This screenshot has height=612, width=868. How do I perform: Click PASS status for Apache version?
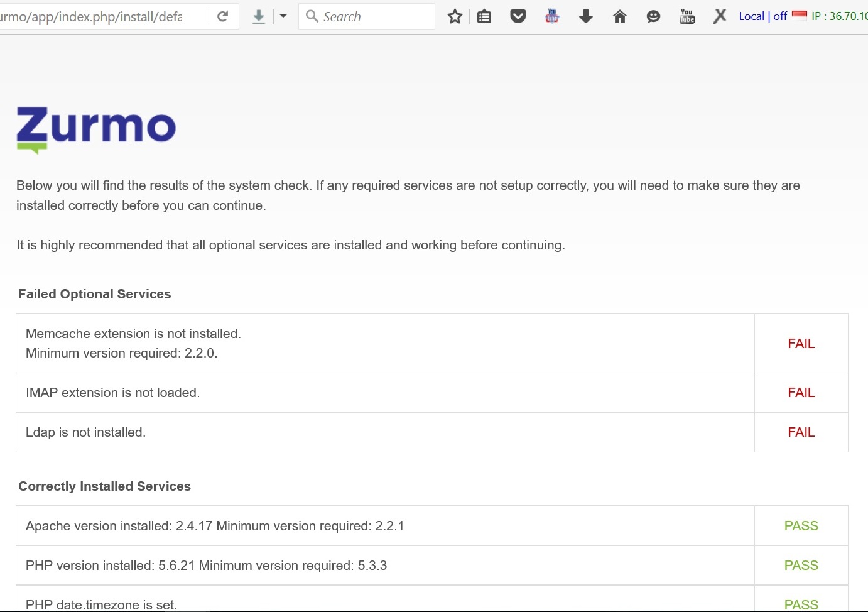pyautogui.click(x=801, y=526)
